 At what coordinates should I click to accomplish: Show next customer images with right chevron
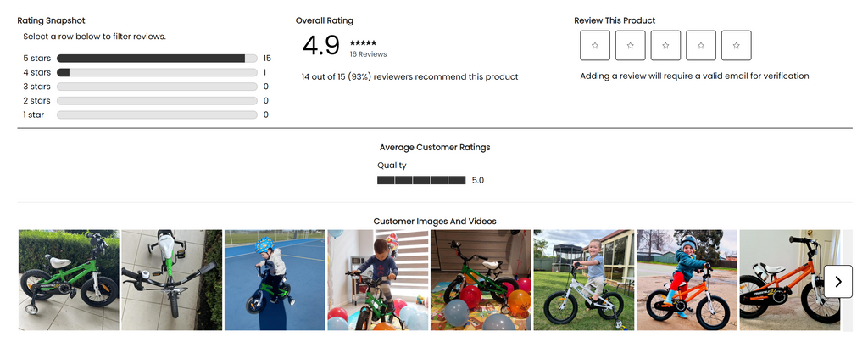[838, 282]
